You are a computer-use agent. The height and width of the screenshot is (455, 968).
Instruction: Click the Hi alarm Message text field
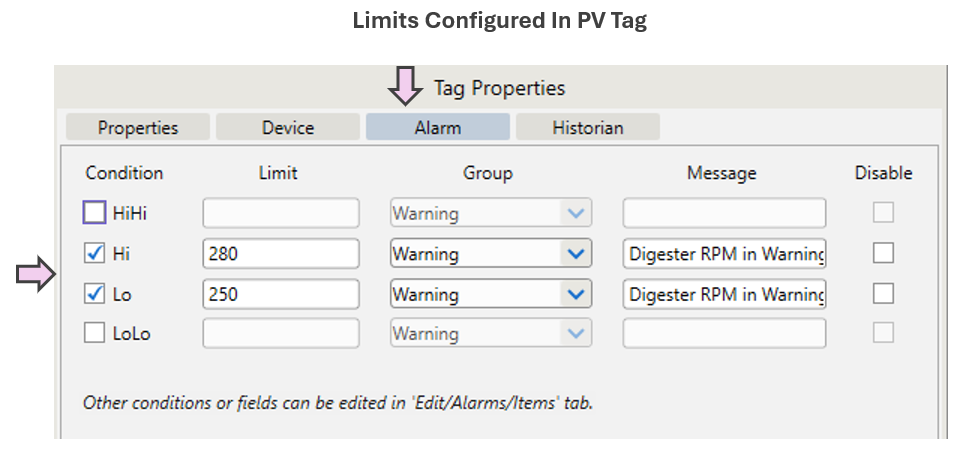pyautogui.click(x=724, y=254)
